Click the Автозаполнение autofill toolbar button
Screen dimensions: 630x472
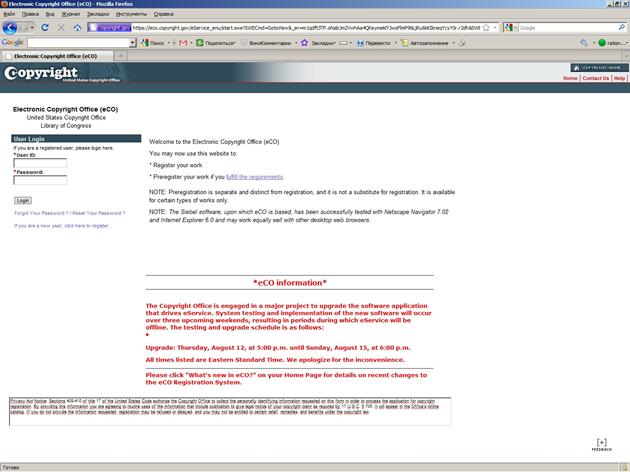click(425, 43)
